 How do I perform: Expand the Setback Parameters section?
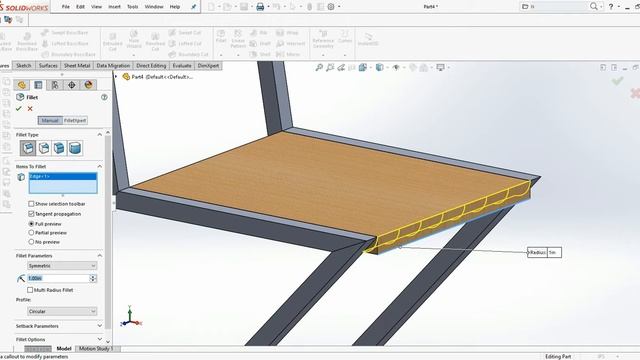(100, 326)
